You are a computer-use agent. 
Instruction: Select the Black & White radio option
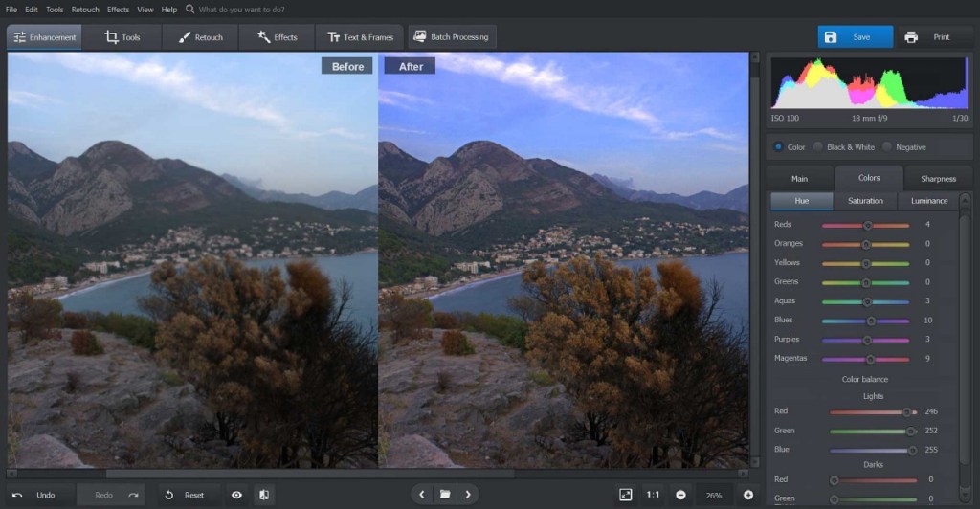(818, 147)
